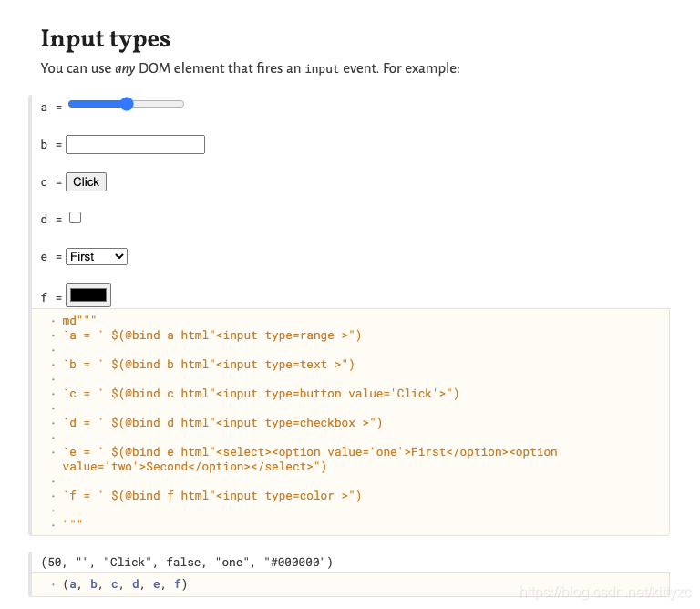The height and width of the screenshot is (609, 700).
Task: Click the output tuple (50, "", "Click"...)
Action: [187, 563]
